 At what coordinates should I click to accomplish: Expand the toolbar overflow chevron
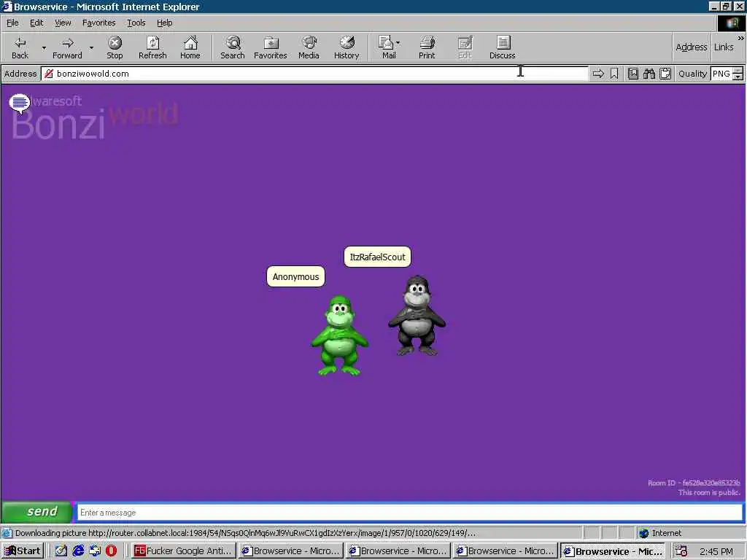(x=741, y=38)
